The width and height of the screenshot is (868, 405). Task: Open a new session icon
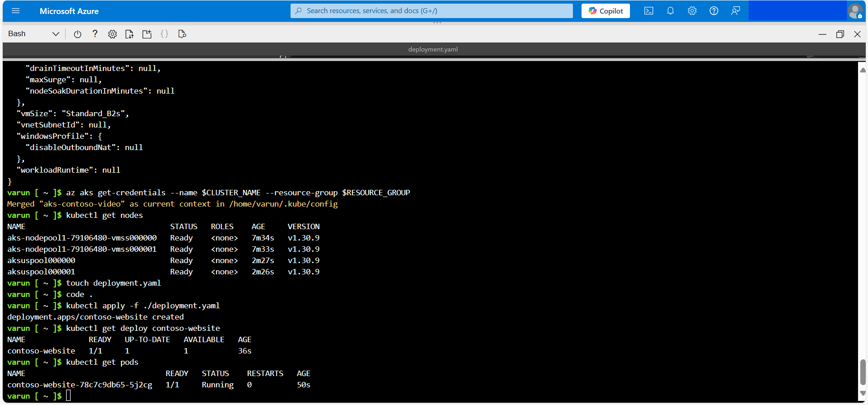pos(147,34)
